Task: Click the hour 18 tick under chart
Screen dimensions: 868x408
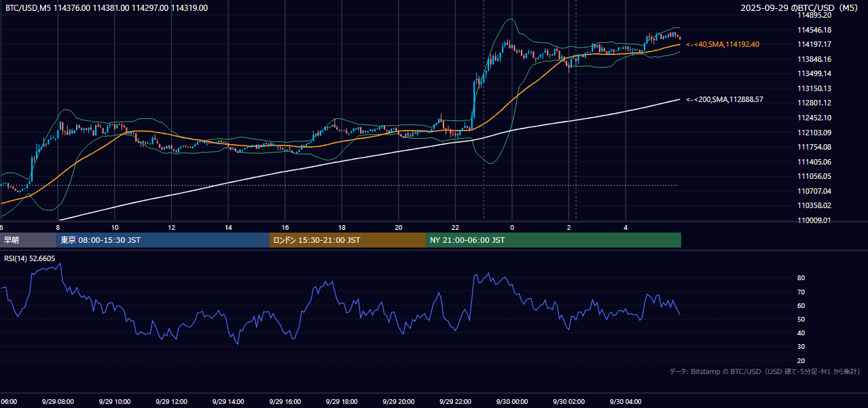Action: tap(342, 227)
